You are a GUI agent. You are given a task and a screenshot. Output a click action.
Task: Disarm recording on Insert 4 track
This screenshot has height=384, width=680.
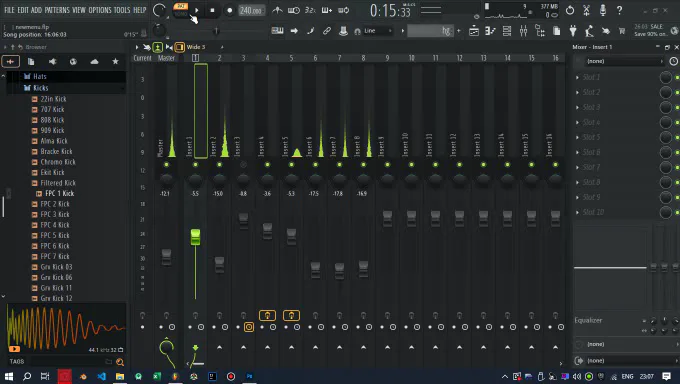[x=267, y=315]
